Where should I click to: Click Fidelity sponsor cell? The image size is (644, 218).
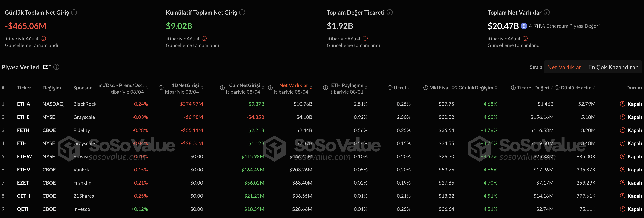point(82,130)
